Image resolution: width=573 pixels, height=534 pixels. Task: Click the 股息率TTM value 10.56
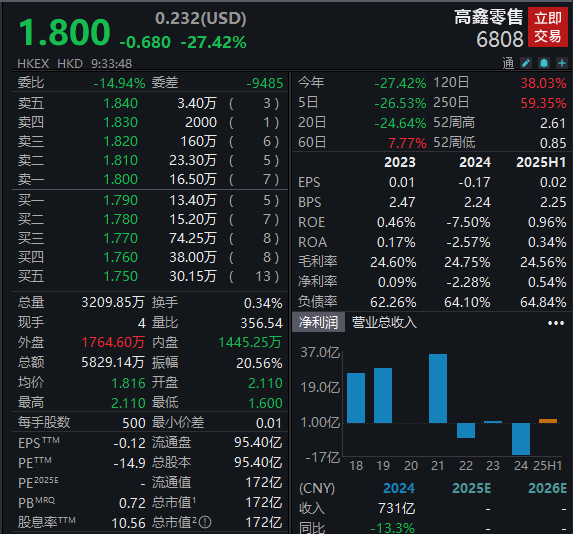128,523
